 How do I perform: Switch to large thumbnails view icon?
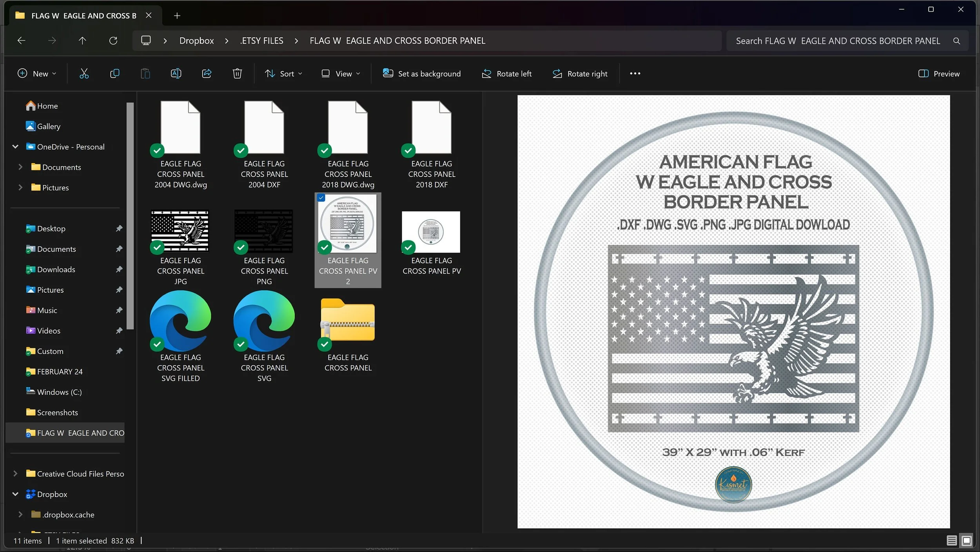tap(967, 541)
